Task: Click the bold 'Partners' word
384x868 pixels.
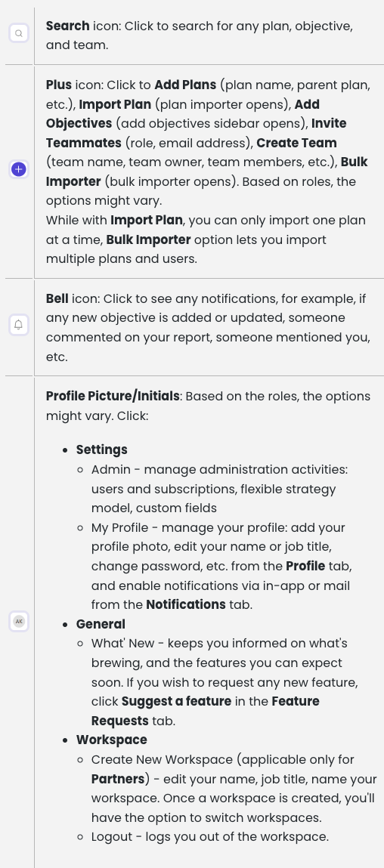Action: [x=118, y=779]
